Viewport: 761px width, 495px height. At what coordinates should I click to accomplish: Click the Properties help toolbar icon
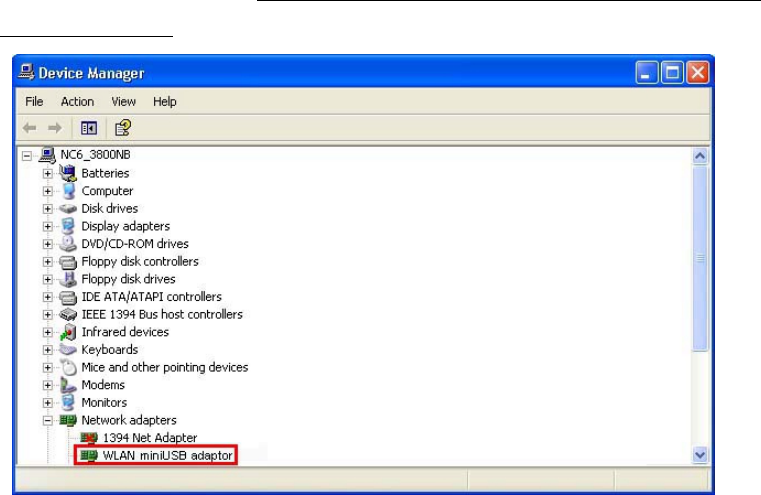point(123,128)
